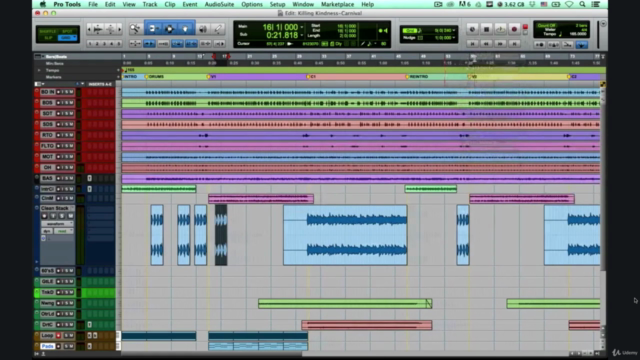Open Grid value dropdown
Screen dimensions: 640x360
[454, 30]
